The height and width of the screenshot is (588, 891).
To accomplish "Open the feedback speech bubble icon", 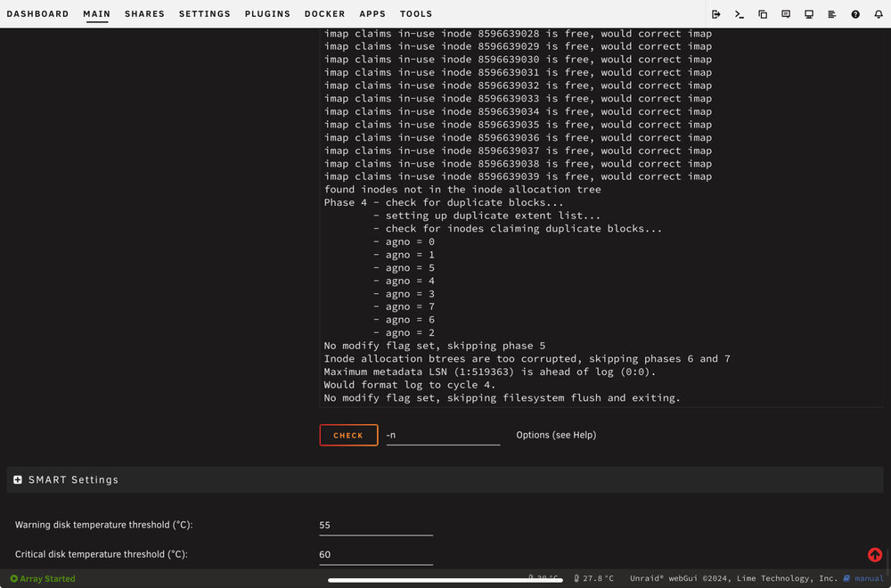I will (x=786, y=14).
